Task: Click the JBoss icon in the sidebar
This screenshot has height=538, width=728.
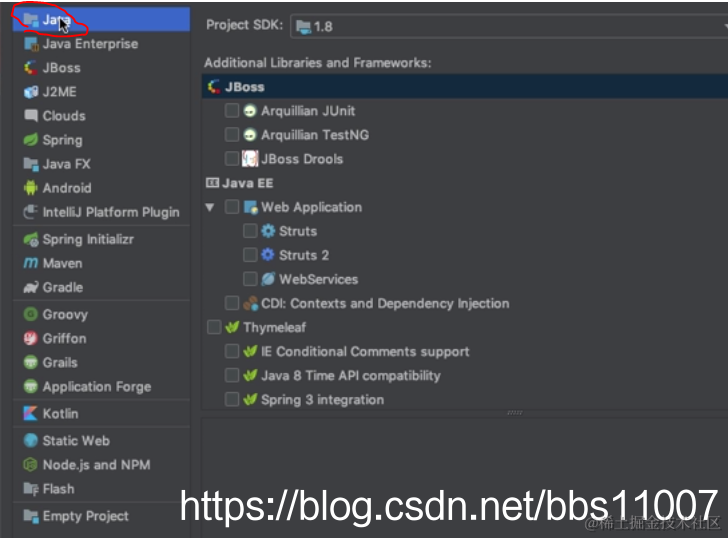Action: (31, 68)
